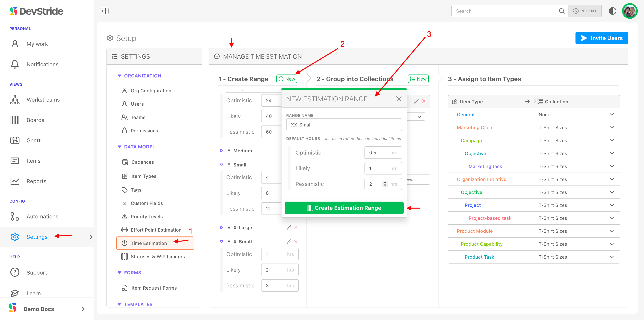Image resolution: width=644 pixels, height=320 pixels.
Task: Open Effort Point Estimation settings
Action: pyautogui.click(x=156, y=230)
